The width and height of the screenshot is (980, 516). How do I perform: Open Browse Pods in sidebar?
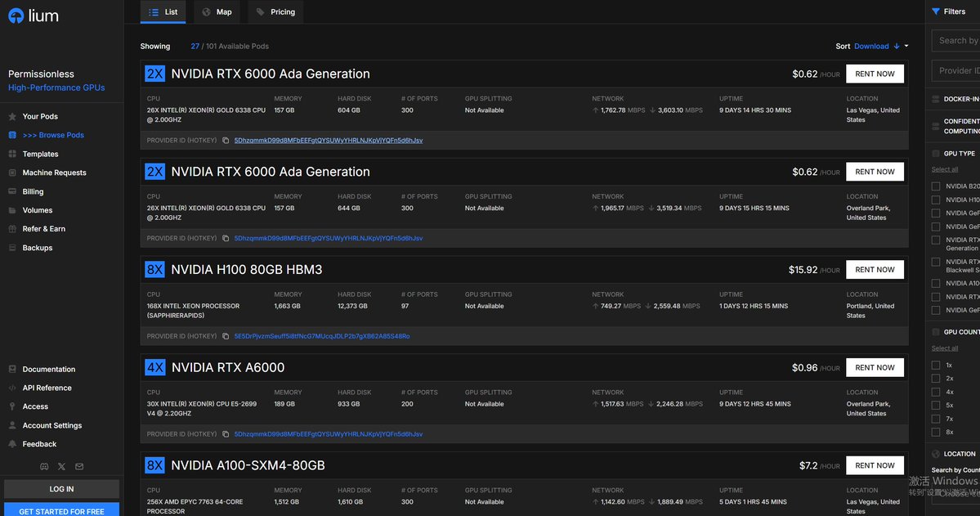[x=53, y=135]
